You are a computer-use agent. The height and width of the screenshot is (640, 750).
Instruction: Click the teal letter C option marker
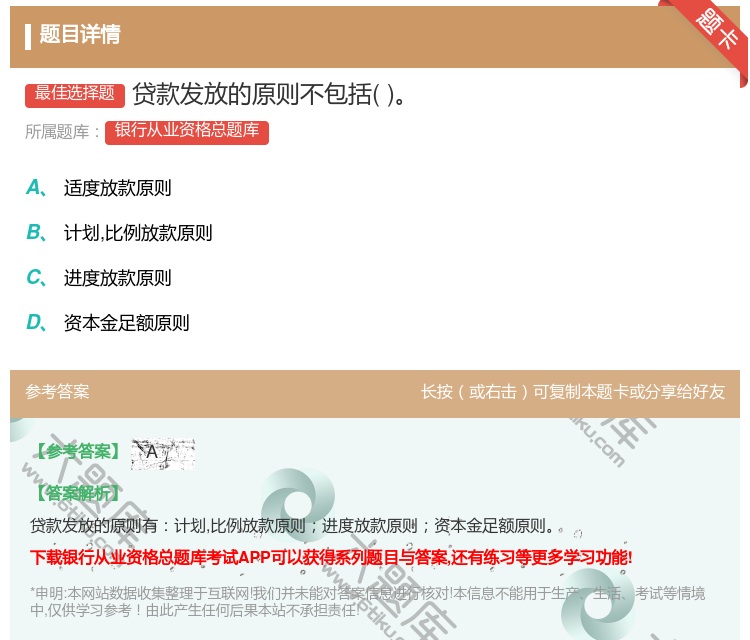click(x=37, y=278)
